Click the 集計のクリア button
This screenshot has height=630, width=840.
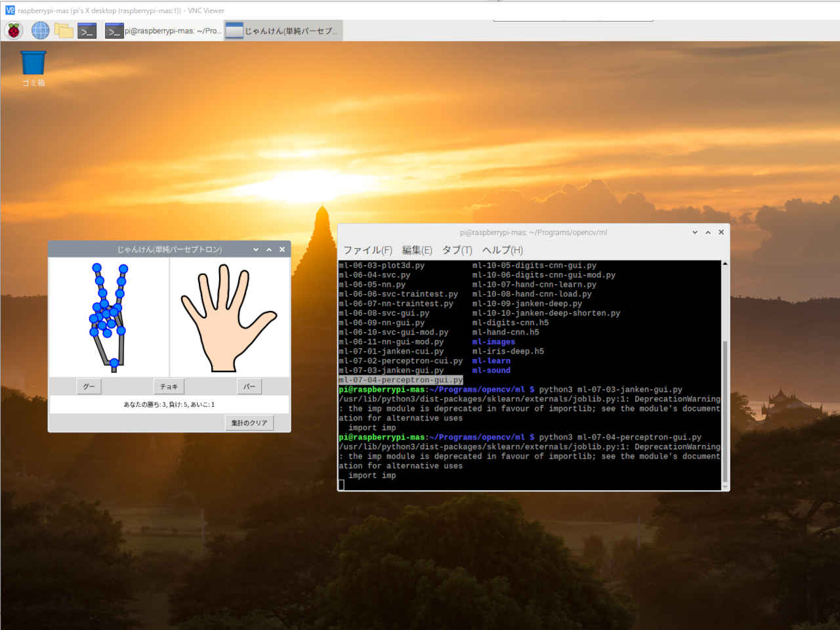tap(249, 423)
